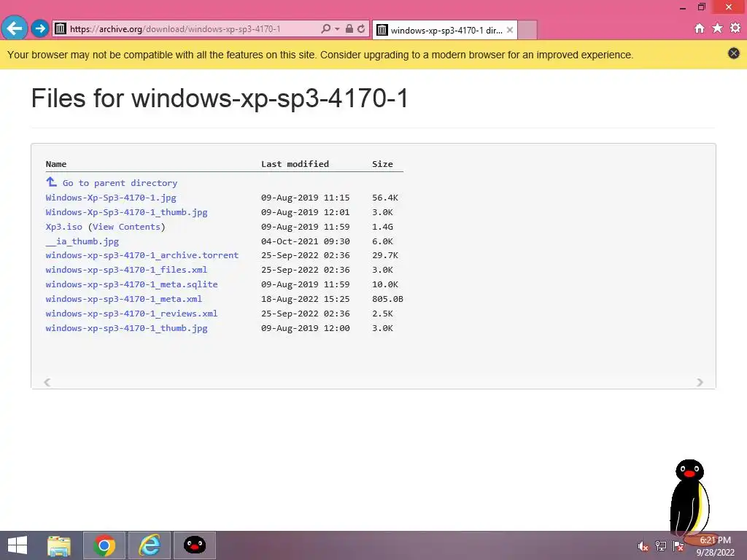
Task: Open windows-xp-sp3-4170-1_meta.sqlite link
Action: [131, 284]
